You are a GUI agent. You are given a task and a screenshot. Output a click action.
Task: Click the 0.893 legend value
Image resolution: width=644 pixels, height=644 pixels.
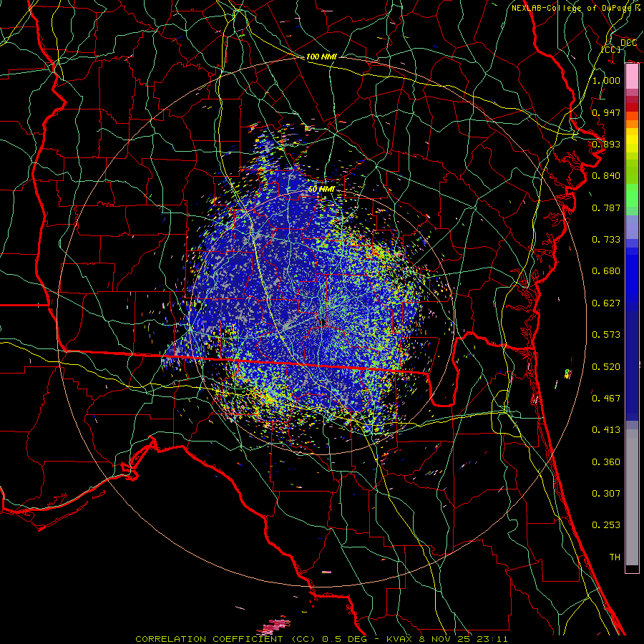click(x=606, y=144)
